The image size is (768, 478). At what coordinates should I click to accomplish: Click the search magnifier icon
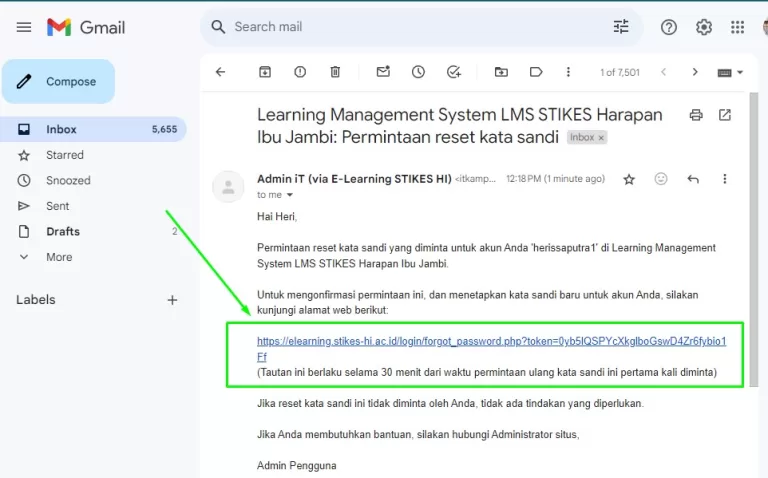click(218, 27)
